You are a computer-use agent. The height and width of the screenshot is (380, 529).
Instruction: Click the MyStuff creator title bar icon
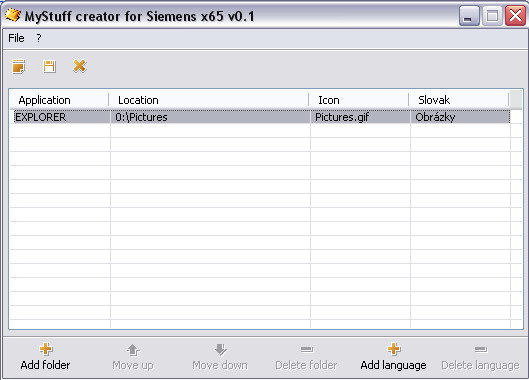13,15
